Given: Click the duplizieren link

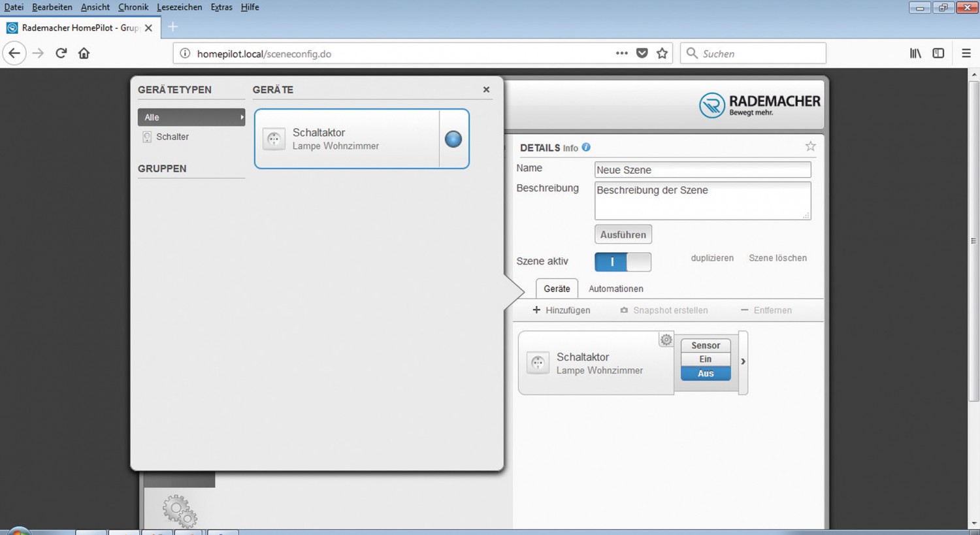Looking at the screenshot, I should click(x=712, y=258).
